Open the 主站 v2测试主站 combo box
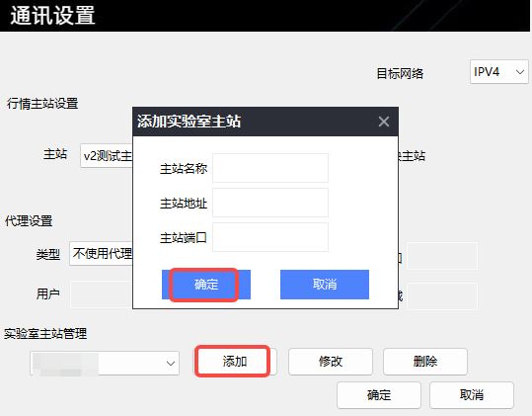 click(x=107, y=155)
